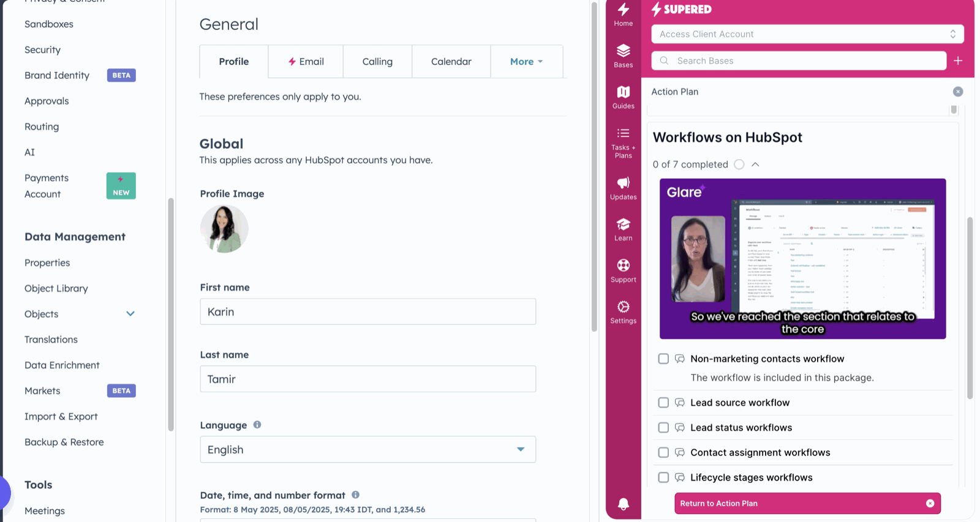Image resolution: width=980 pixels, height=522 pixels.
Task: Open Payments Account settings
Action: [x=47, y=186]
